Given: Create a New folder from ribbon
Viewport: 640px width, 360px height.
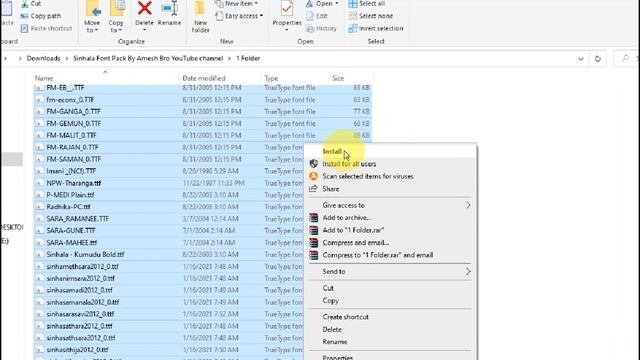Looking at the screenshot, I should coord(200,17).
